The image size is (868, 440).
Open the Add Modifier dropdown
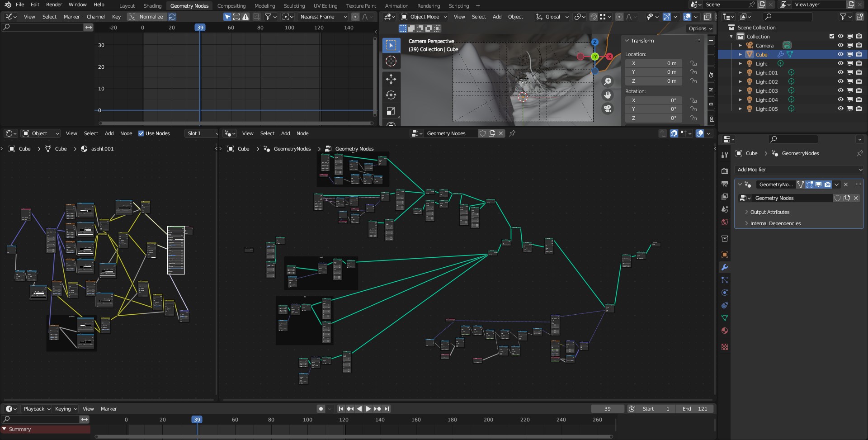point(799,170)
